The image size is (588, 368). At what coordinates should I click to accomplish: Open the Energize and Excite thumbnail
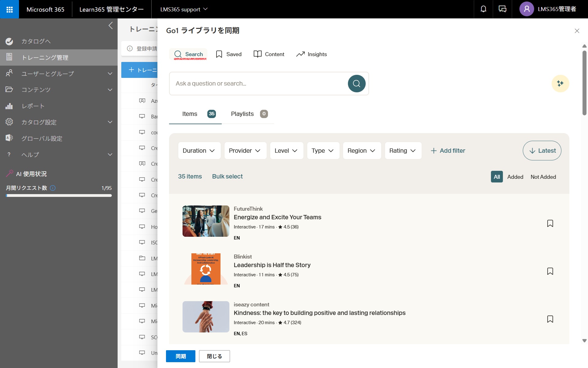point(206,221)
